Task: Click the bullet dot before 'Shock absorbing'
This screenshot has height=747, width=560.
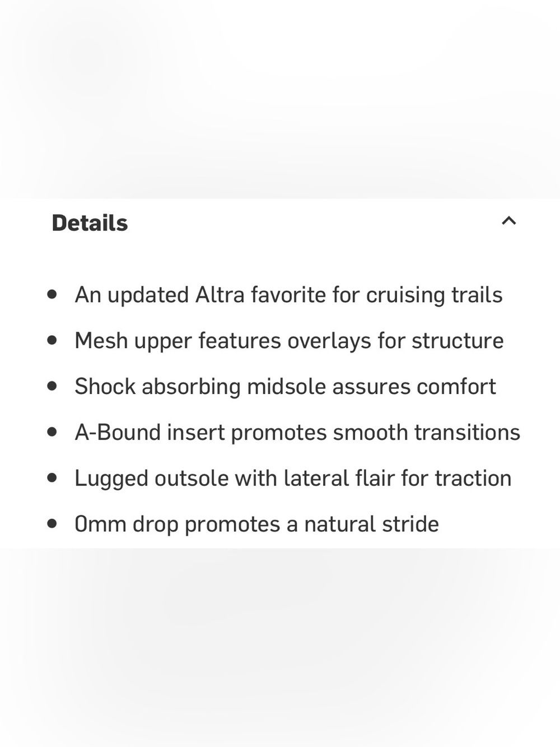Action: tap(52, 386)
